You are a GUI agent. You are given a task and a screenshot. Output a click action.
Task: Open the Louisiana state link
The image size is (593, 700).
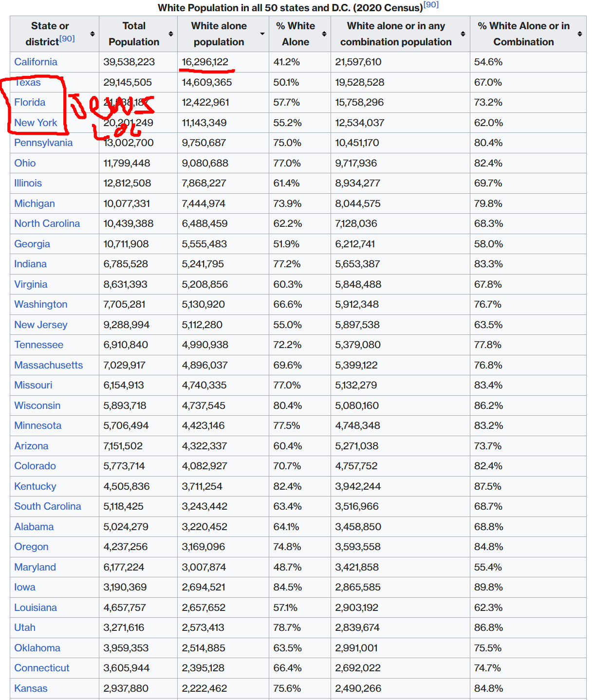36,608
